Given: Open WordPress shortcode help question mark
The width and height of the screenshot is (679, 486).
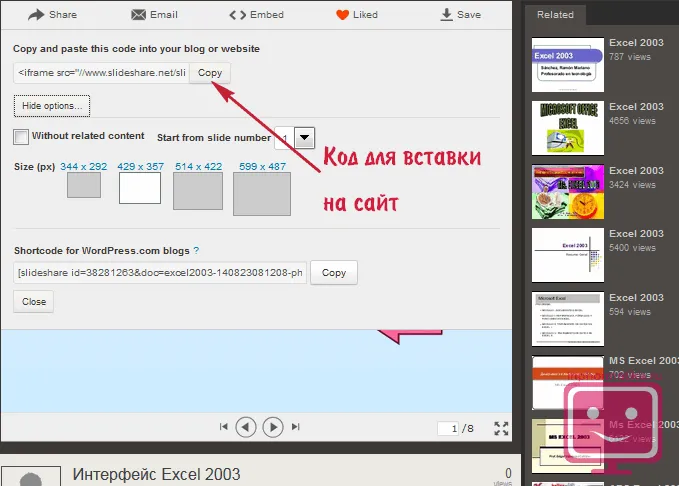Looking at the screenshot, I should point(196,250).
